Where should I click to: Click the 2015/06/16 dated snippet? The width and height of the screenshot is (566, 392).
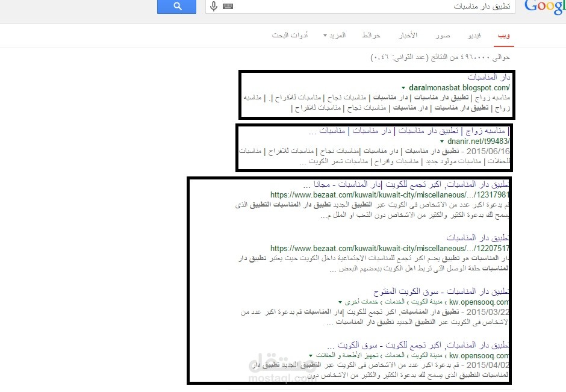(375, 157)
